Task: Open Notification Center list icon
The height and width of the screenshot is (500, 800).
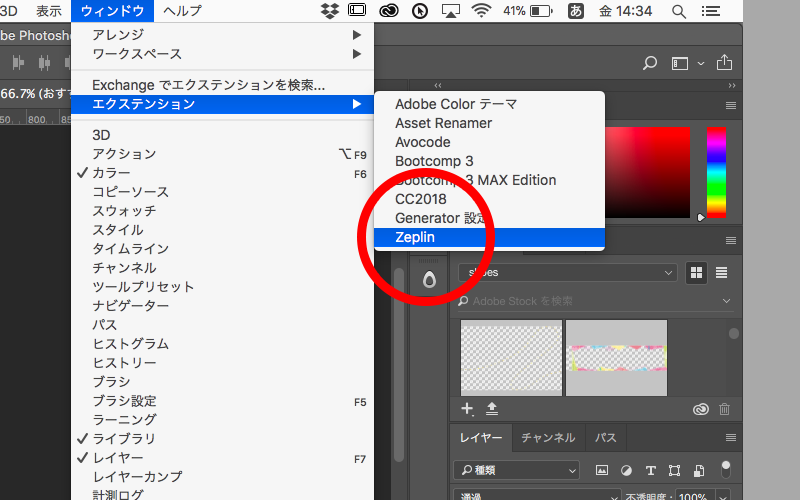Action: (711, 11)
